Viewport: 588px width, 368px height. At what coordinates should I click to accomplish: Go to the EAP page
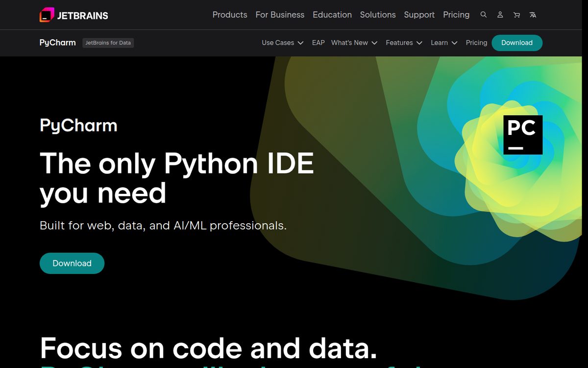(318, 43)
